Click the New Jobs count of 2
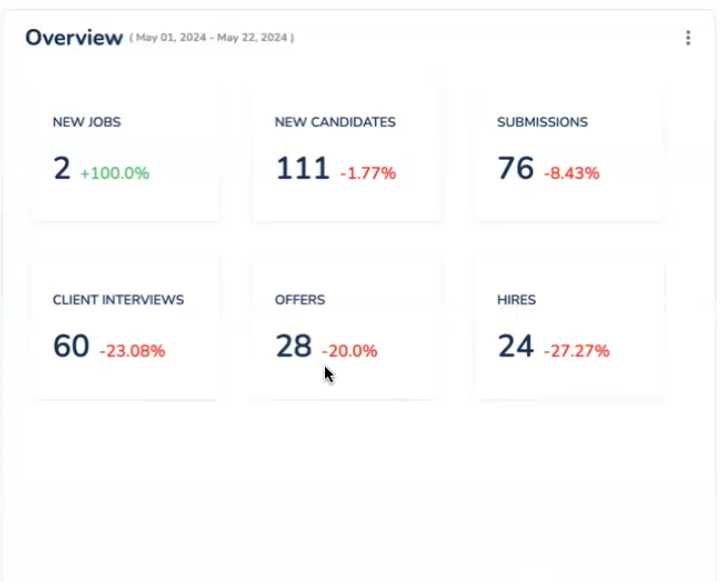 coord(62,169)
